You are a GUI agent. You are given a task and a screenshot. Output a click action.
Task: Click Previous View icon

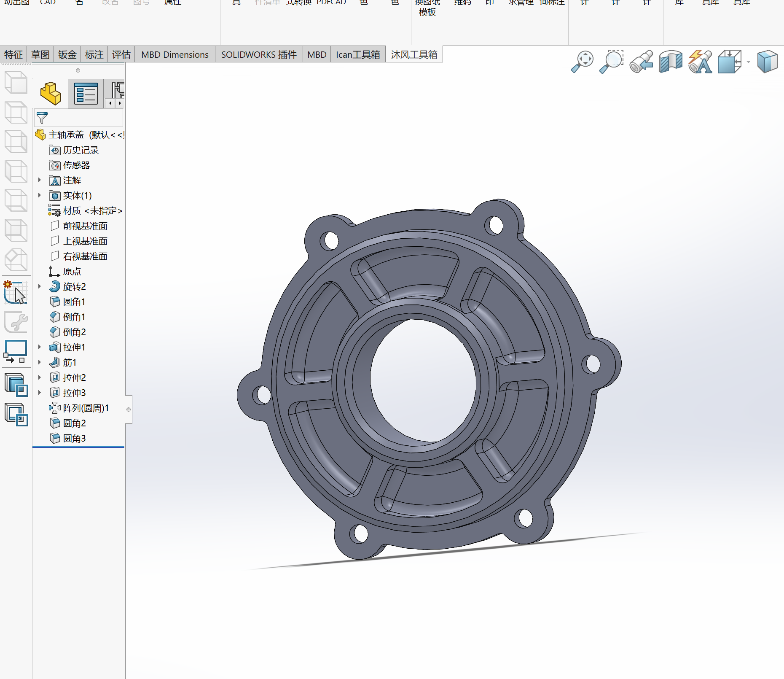[641, 62]
